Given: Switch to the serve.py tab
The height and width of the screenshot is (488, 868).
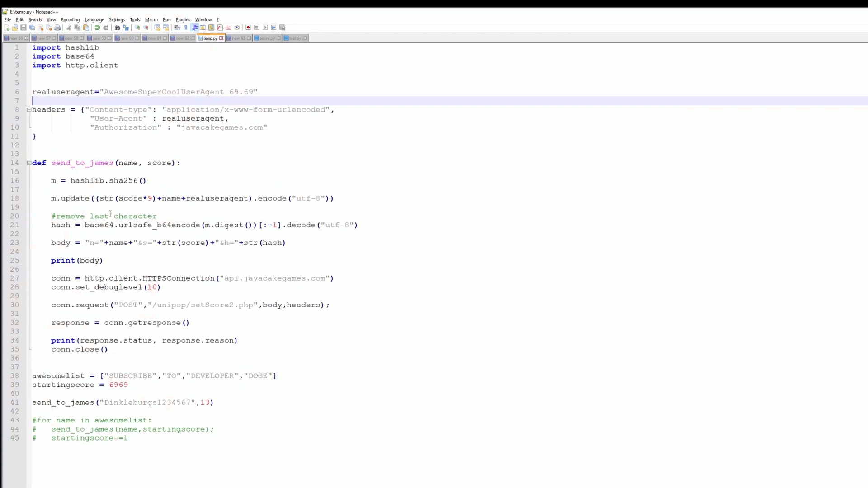Looking at the screenshot, I should (267, 38).
